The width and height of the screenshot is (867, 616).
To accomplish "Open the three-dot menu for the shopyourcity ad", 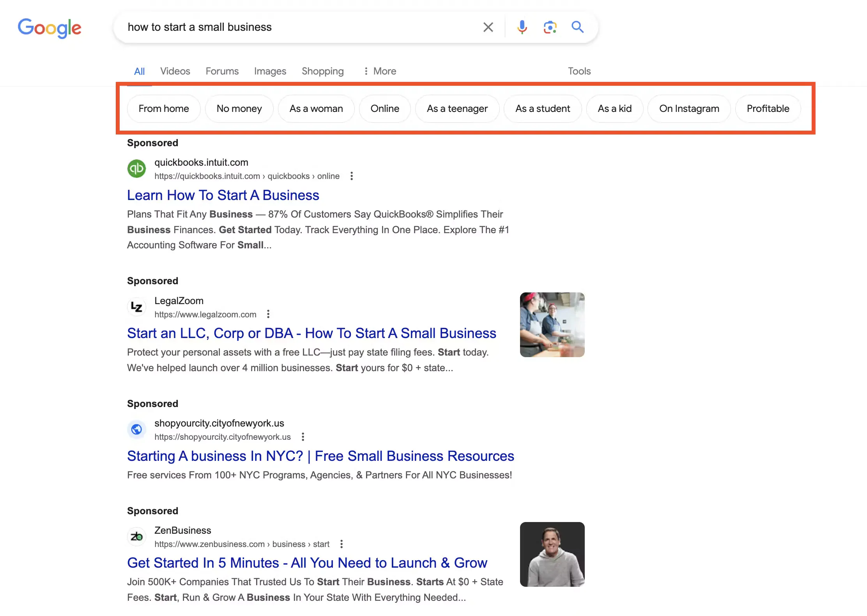I will click(303, 437).
